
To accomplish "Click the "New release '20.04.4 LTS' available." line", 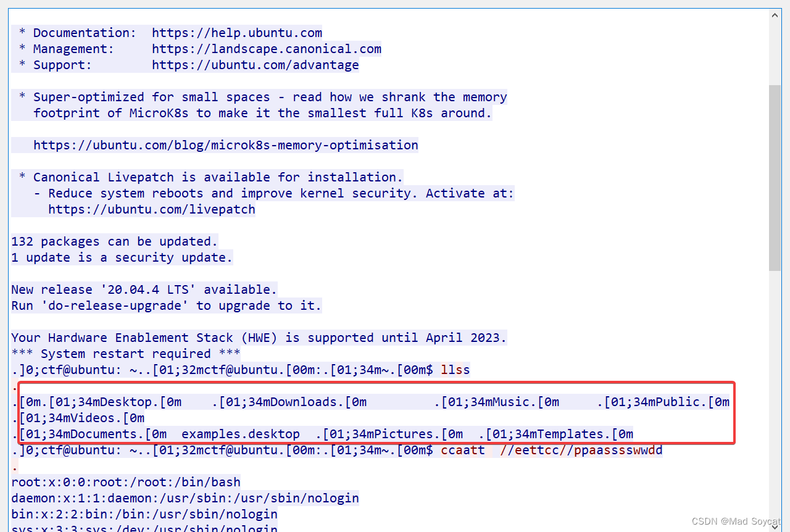I will pos(144,289).
